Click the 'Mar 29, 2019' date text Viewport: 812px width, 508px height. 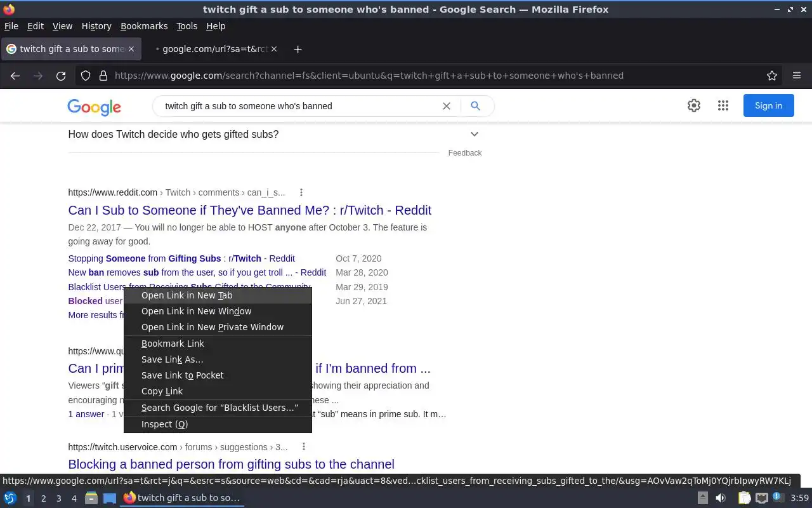coord(362,287)
